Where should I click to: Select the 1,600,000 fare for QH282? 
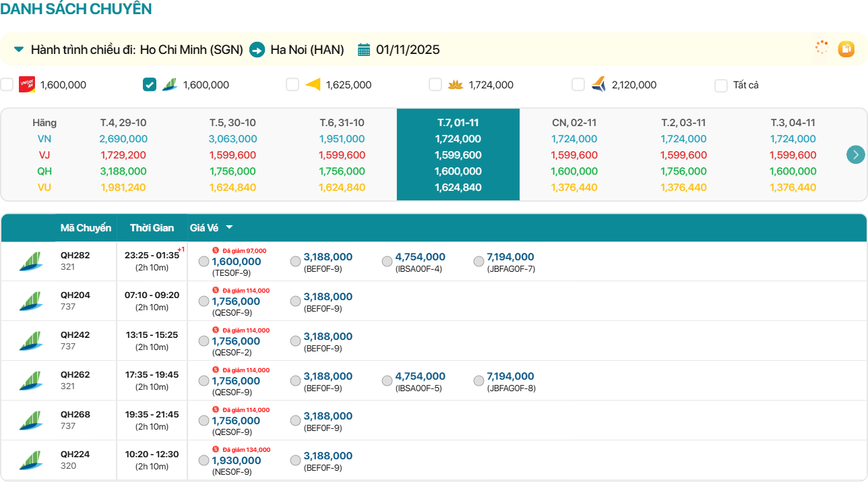click(x=204, y=262)
